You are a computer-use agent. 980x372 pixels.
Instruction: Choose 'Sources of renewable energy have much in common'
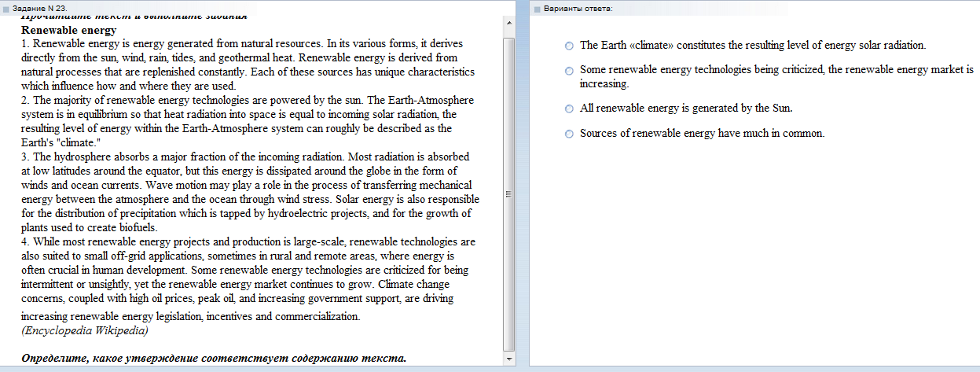tap(569, 134)
